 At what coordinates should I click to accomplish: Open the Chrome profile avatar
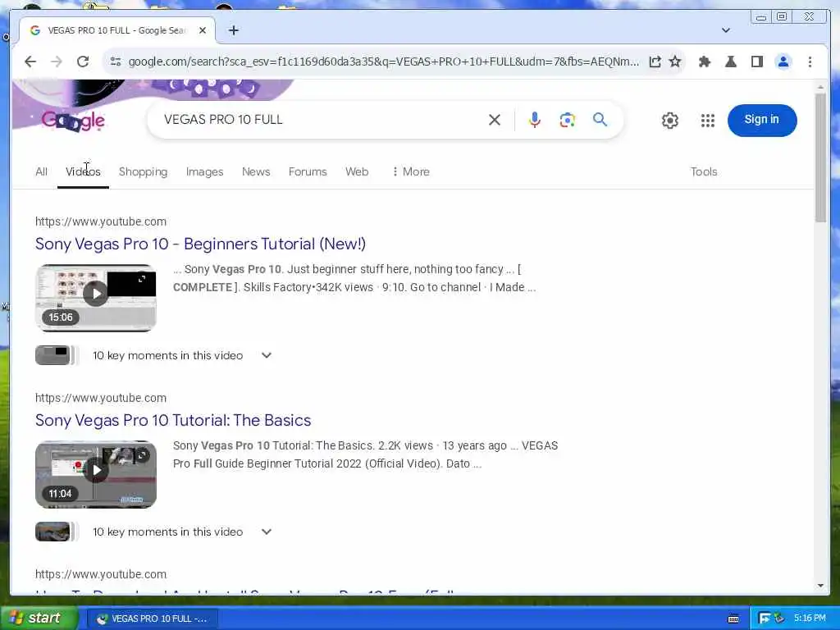click(x=783, y=62)
